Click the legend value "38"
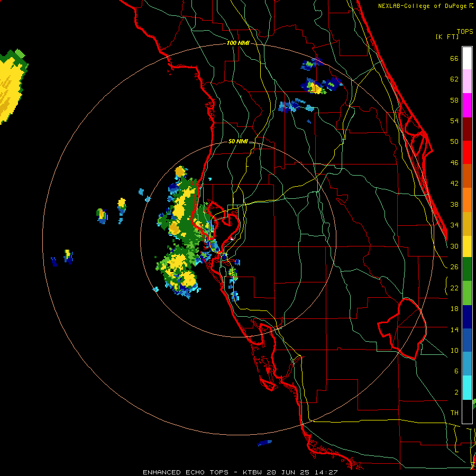Image resolution: width=476 pixels, height=476 pixels. [454, 204]
